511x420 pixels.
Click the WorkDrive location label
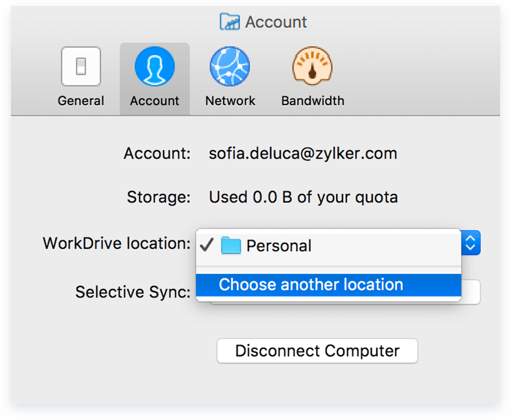117,243
